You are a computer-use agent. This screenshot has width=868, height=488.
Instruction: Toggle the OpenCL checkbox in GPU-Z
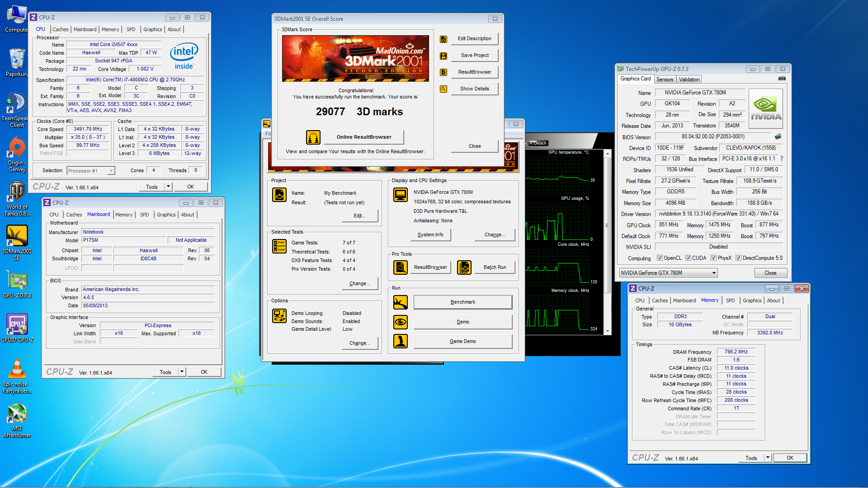pyautogui.click(x=660, y=258)
